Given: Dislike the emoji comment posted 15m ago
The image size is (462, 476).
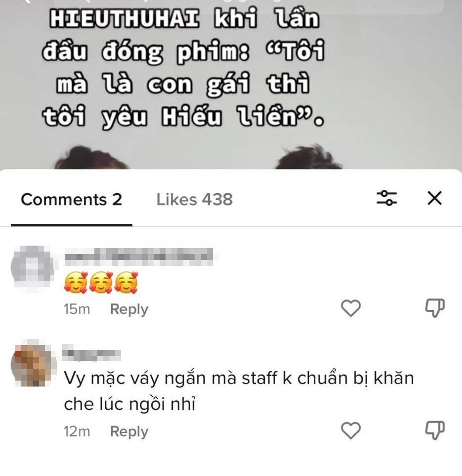Looking at the screenshot, I should coord(435,308).
